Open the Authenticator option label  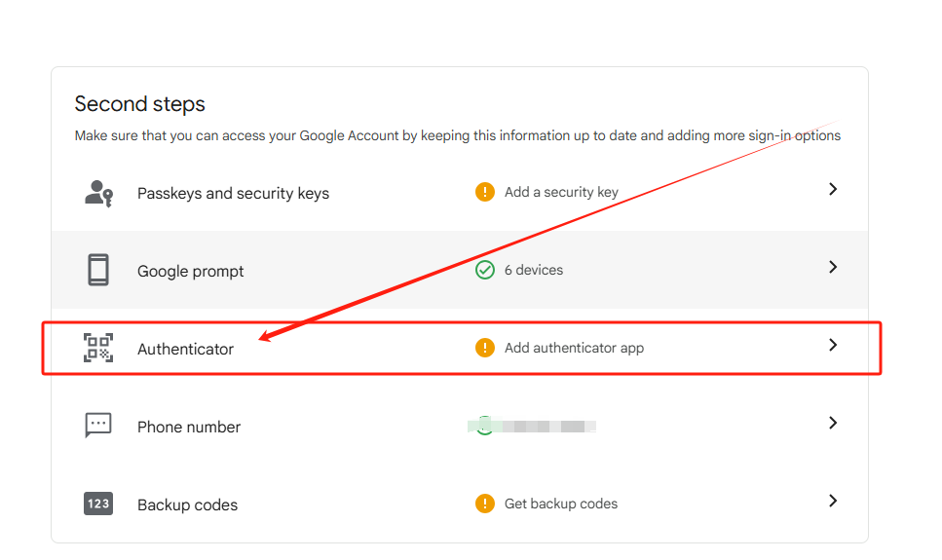coord(185,349)
